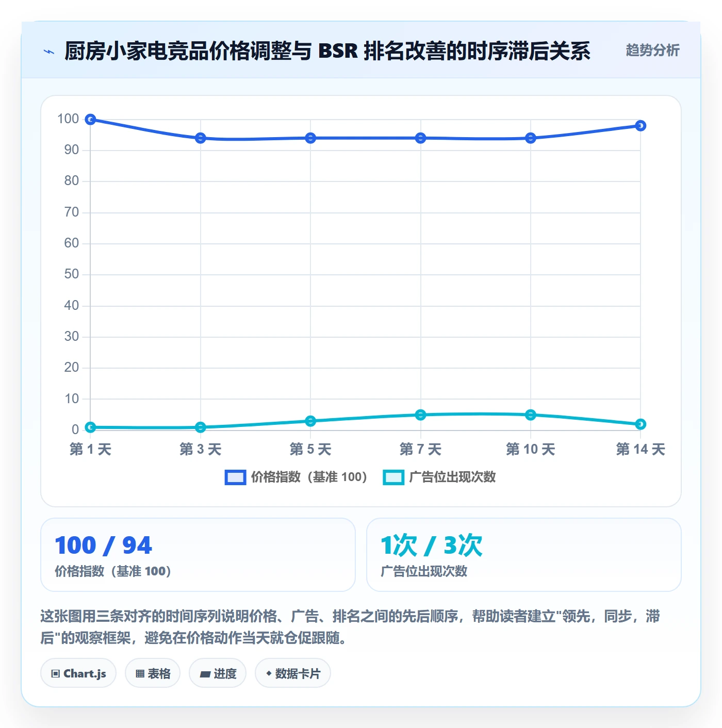Image resolution: width=722 pixels, height=728 pixels.
Task: Click the 表格 tag chip
Action: click(153, 673)
